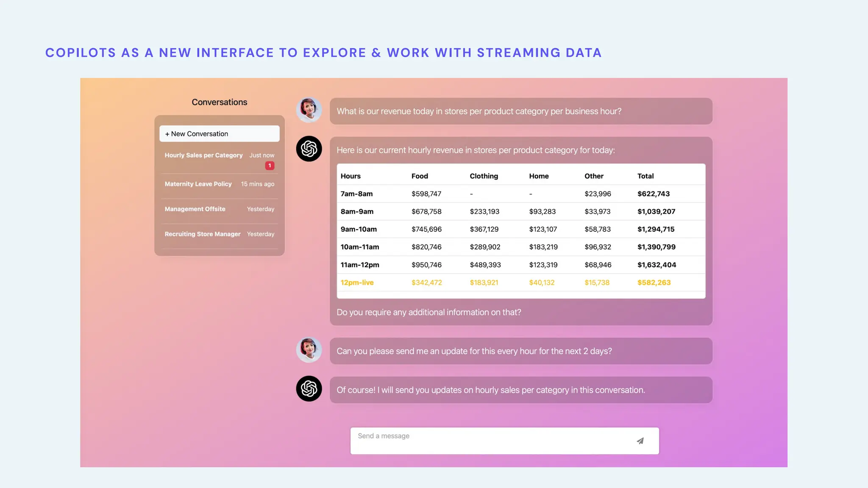The height and width of the screenshot is (488, 868).
Task: Click the AI logo beside the revenue table
Action: (x=309, y=149)
